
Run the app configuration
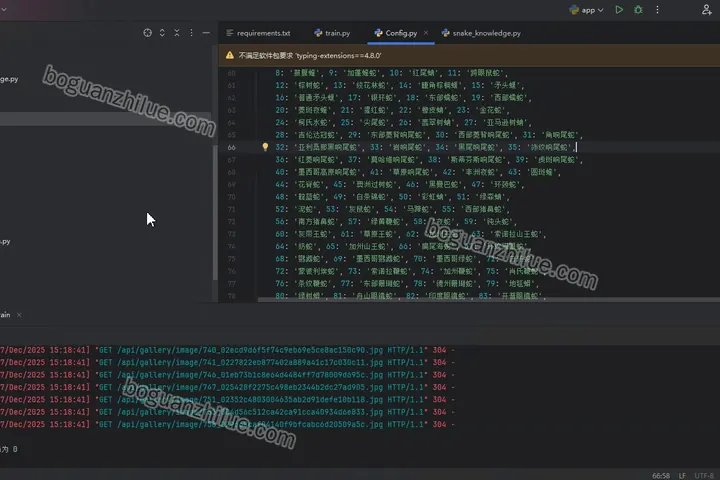619,10
